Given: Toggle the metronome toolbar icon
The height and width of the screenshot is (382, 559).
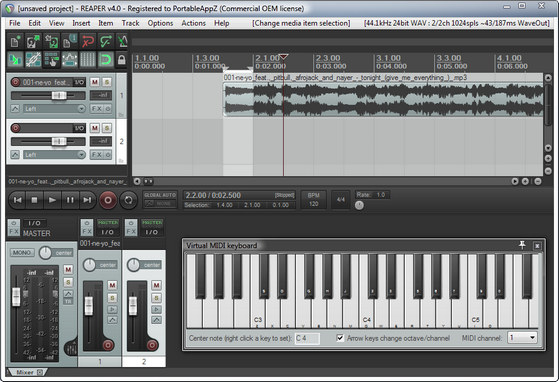Looking at the screenshot, I should [x=123, y=42].
